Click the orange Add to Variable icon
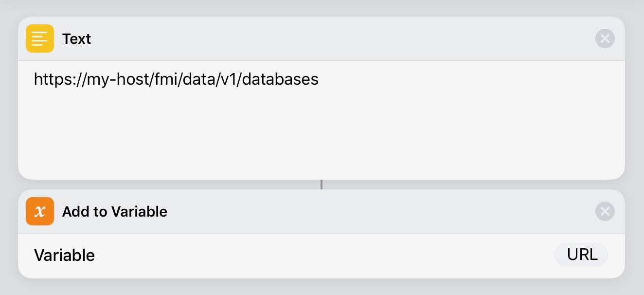This screenshot has width=644, height=295. tap(40, 211)
